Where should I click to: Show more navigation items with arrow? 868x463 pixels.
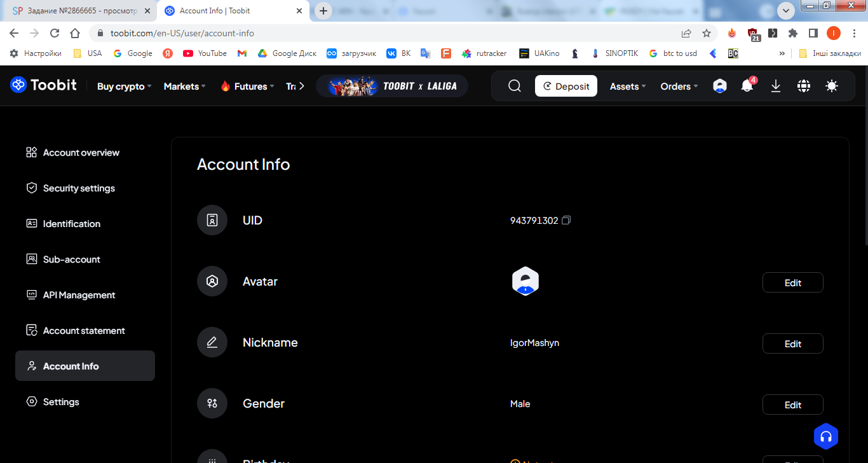tap(301, 86)
